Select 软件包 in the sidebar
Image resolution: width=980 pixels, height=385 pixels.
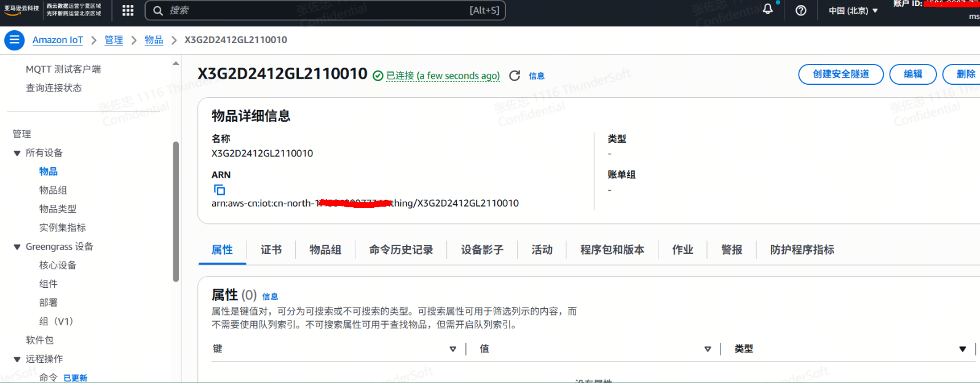coord(39,341)
